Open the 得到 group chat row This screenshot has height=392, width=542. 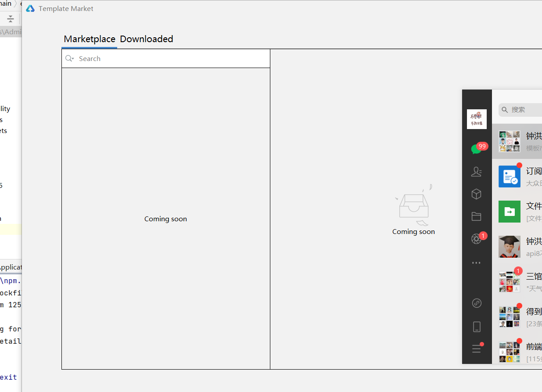517,316
